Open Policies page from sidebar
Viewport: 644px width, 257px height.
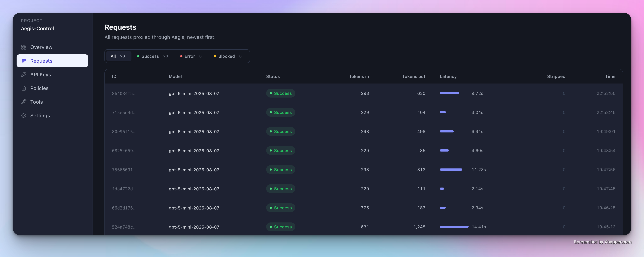coord(39,88)
